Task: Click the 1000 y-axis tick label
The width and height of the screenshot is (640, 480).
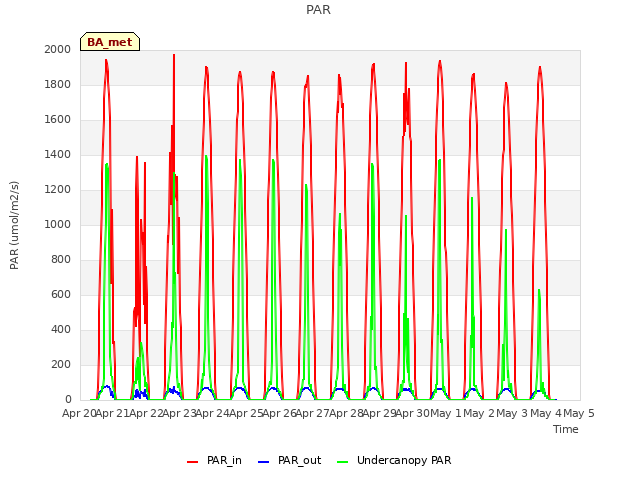Action: pos(58,224)
